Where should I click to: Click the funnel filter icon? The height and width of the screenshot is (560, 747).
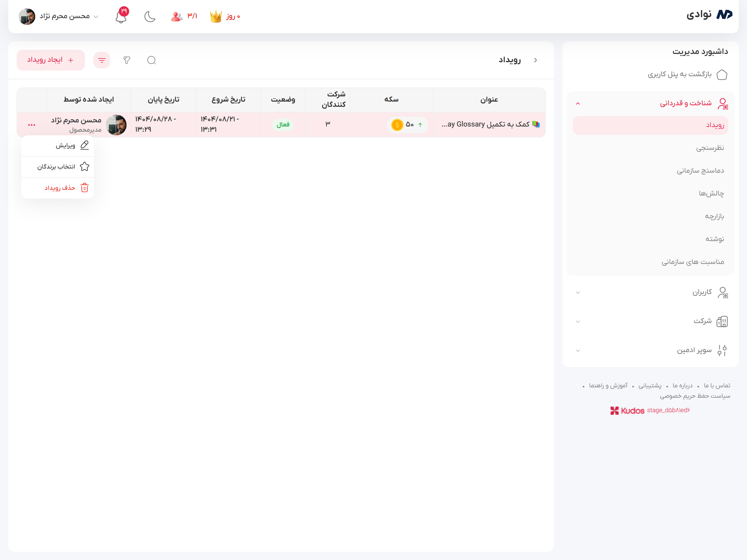[127, 60]
